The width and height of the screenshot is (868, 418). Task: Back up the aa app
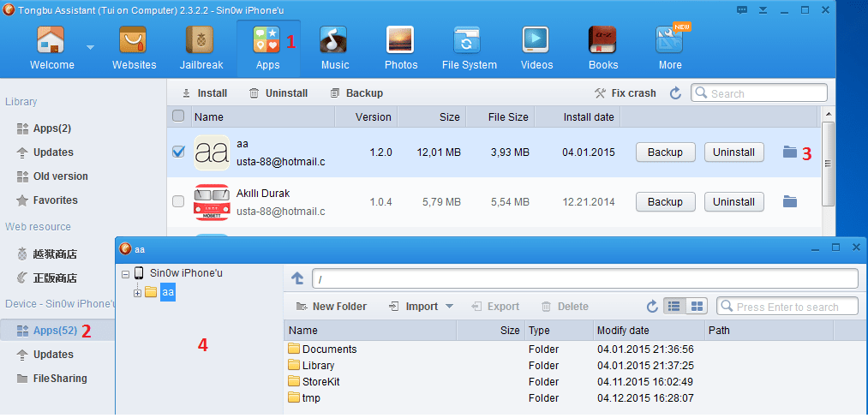pyautogui.click(x=666, y=152)
